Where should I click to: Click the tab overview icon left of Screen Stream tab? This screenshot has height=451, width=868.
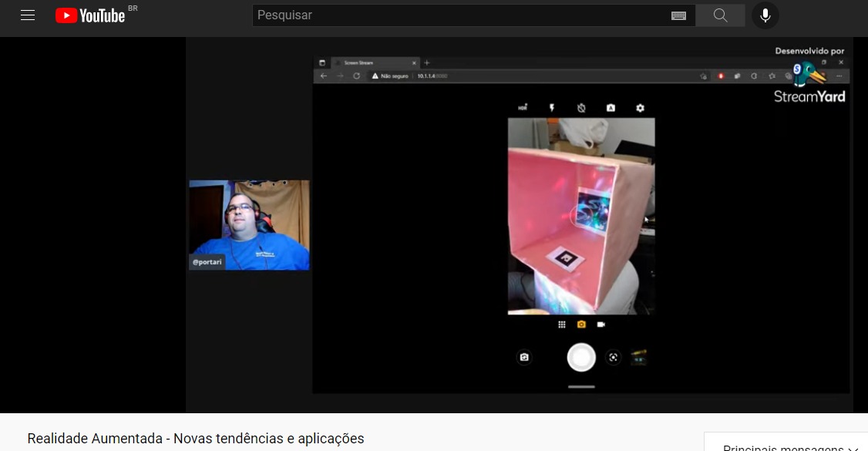322,63
